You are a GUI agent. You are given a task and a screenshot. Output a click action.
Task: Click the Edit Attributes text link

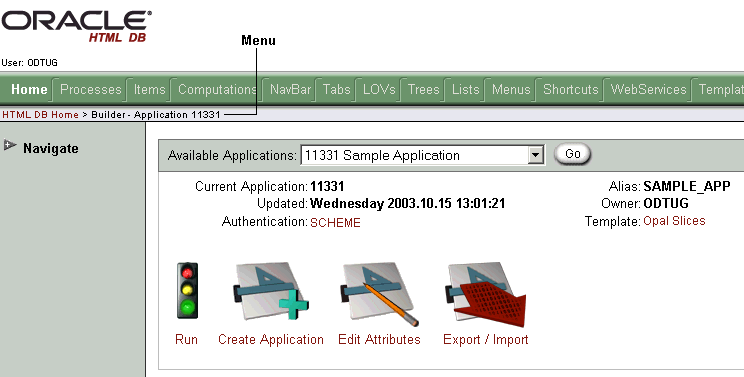[379, 340]
